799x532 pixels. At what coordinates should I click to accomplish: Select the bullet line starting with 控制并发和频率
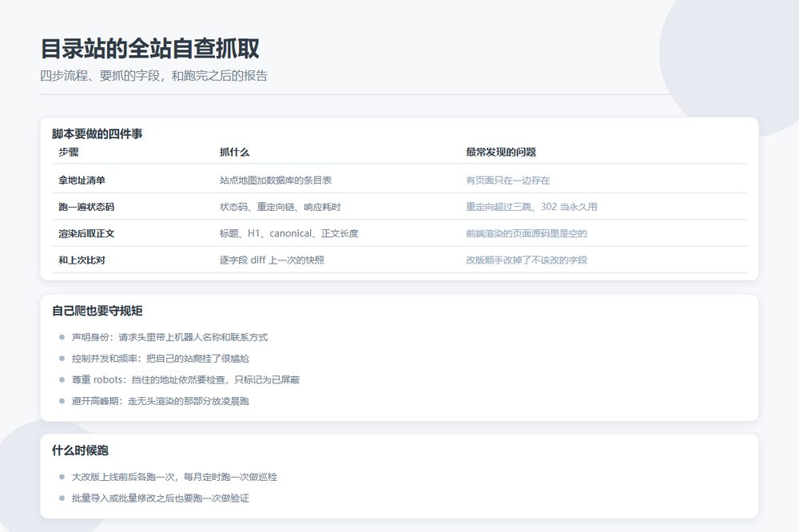click(161, 358)
